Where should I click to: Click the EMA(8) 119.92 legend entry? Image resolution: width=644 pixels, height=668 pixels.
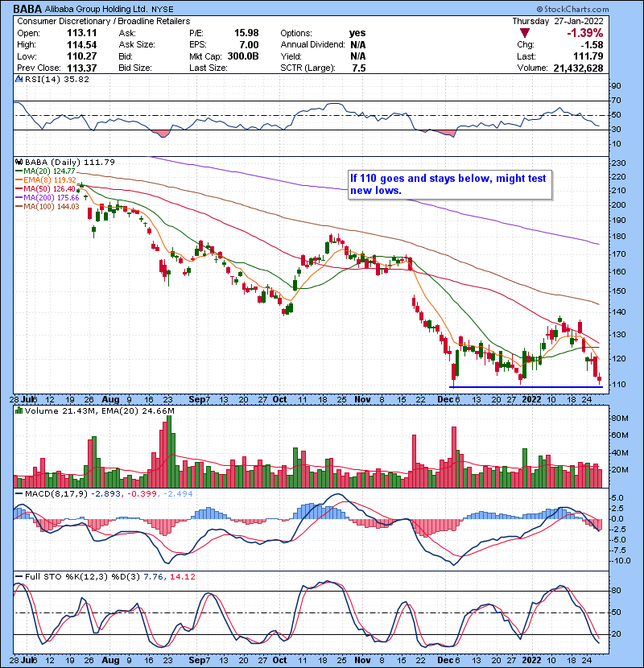click(x=49, y=179)
